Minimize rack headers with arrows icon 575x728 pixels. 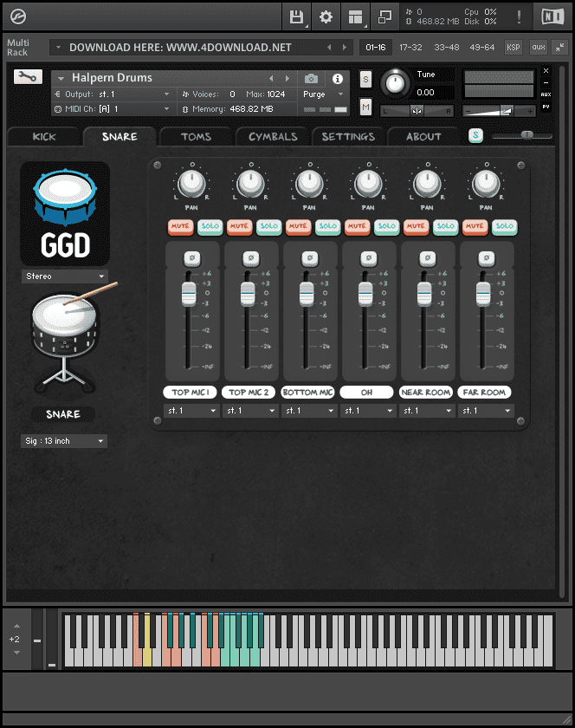(560, 48)
